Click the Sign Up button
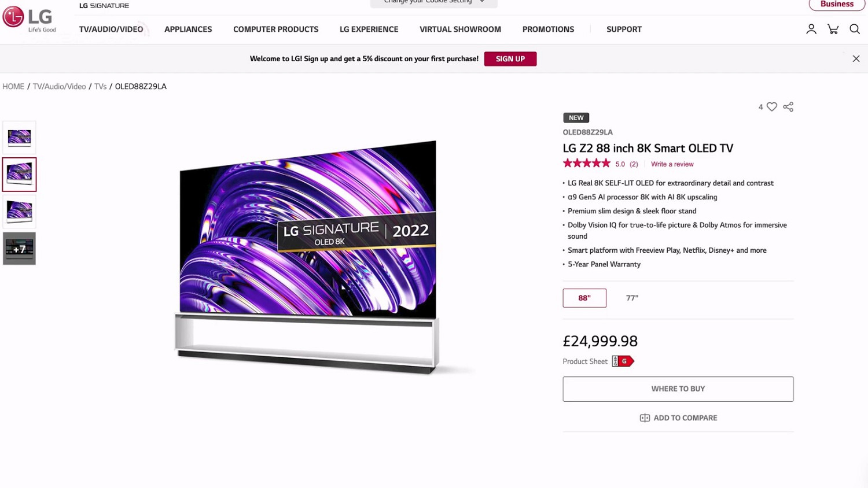 [510, 59]
